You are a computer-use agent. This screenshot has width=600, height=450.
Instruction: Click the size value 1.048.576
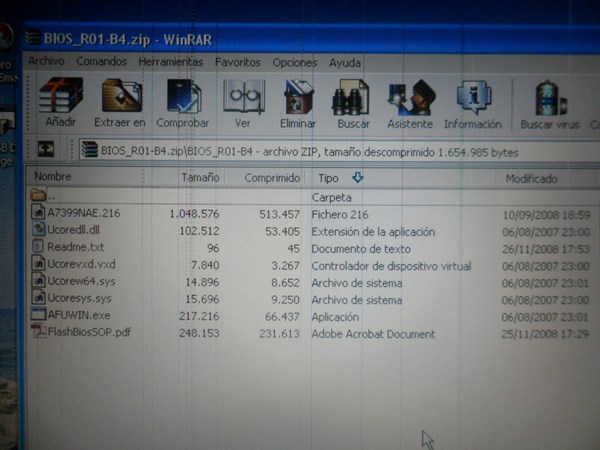[194, 214]
